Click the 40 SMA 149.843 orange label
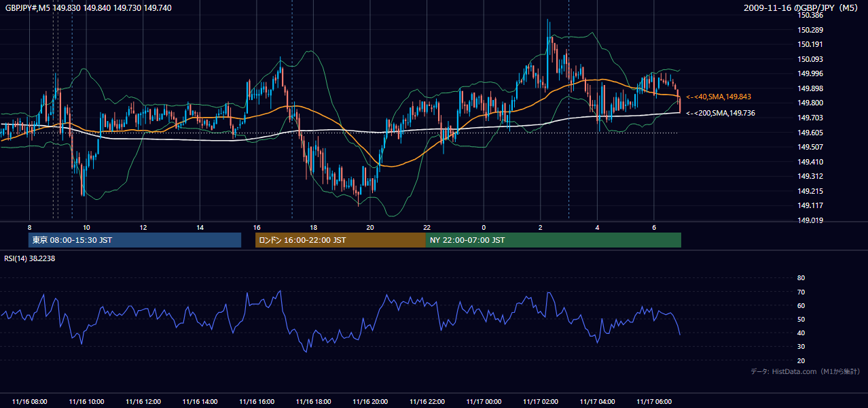This screenshot has height=408, width=868. pos(719,97)
